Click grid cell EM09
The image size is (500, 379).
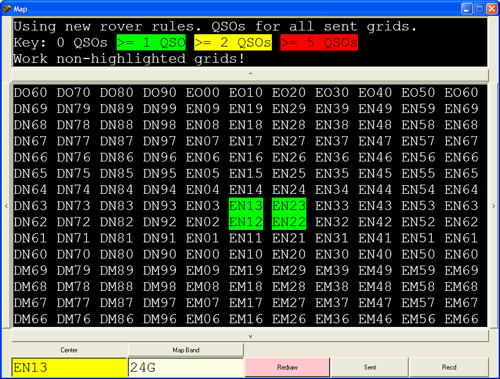[203, 270]
